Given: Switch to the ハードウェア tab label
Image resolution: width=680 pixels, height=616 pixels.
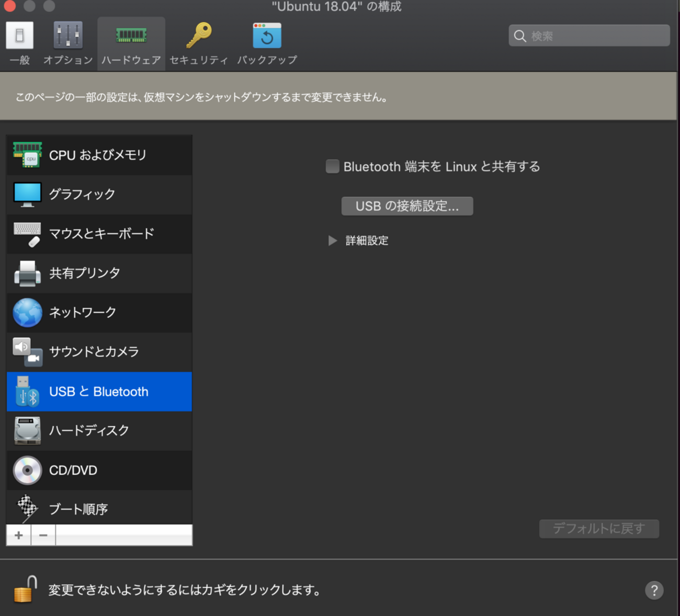Looking at the screenshot, I should pos(131,60).
